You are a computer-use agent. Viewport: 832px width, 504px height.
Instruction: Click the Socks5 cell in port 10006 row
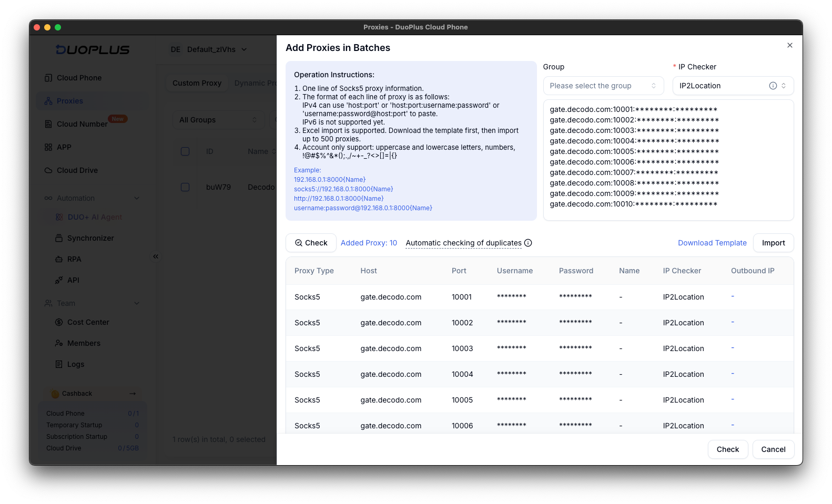point(307,426)
